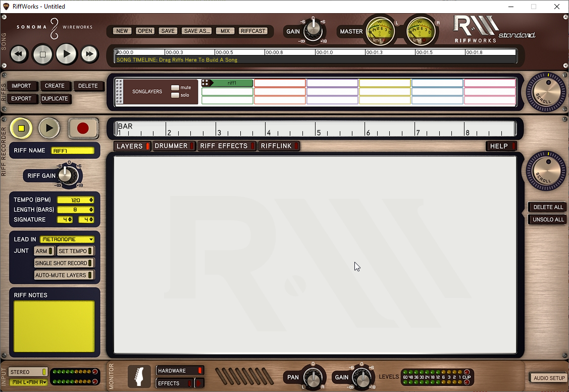The width and height of the screenshot is (569, 392).
Task: Start recording a riff
Action: (83, 128)
